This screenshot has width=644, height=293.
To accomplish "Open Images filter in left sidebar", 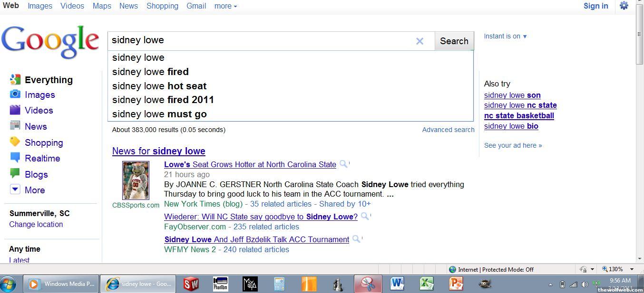I will (39, 95).
